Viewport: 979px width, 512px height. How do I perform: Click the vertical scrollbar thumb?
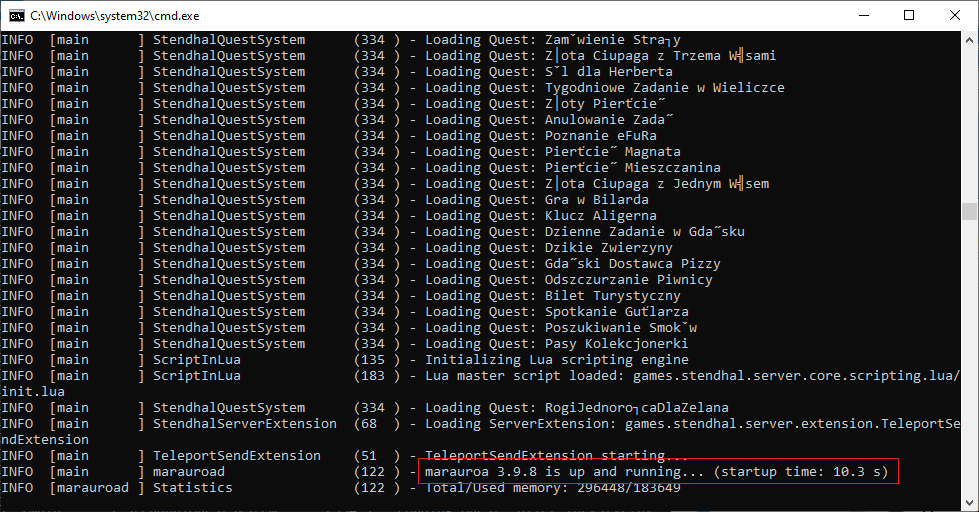click(969, 211)
